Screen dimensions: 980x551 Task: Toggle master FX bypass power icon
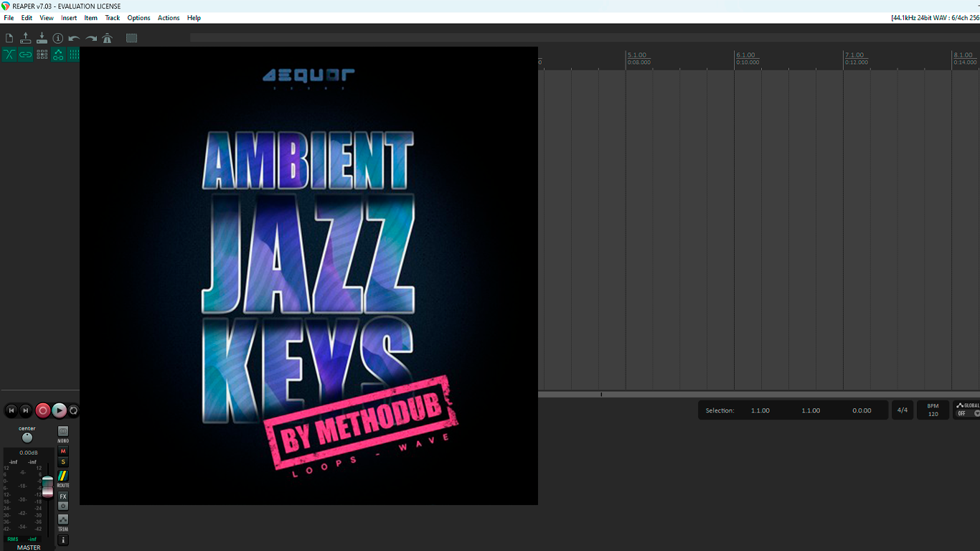pyautogui.click(x=63, y=506)
